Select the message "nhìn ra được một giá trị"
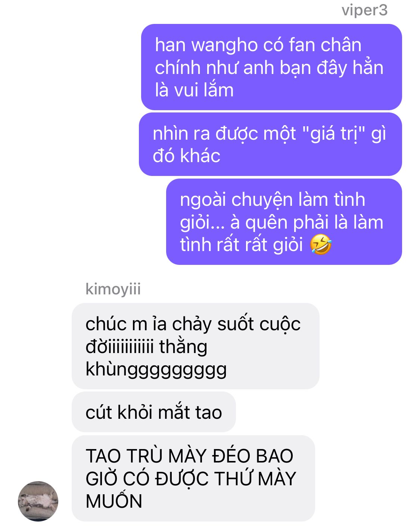Image resolution: width=420 pixels, height=526 pixels. [270, 144]
